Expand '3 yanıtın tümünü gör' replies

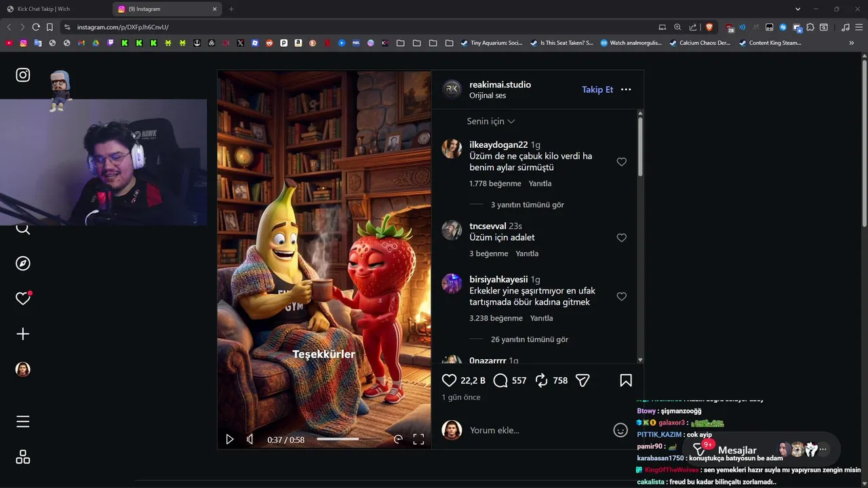pyautogui.click(x=528, y=205)
